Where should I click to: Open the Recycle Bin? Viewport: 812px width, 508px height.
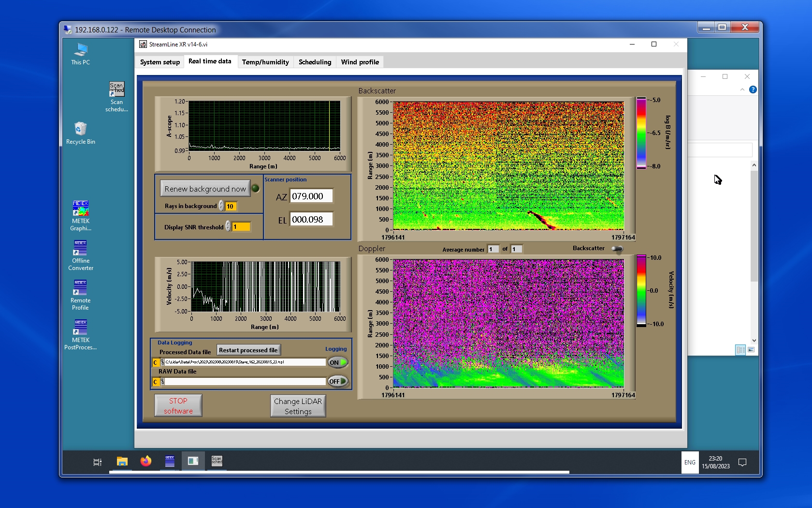pos(80,129)
